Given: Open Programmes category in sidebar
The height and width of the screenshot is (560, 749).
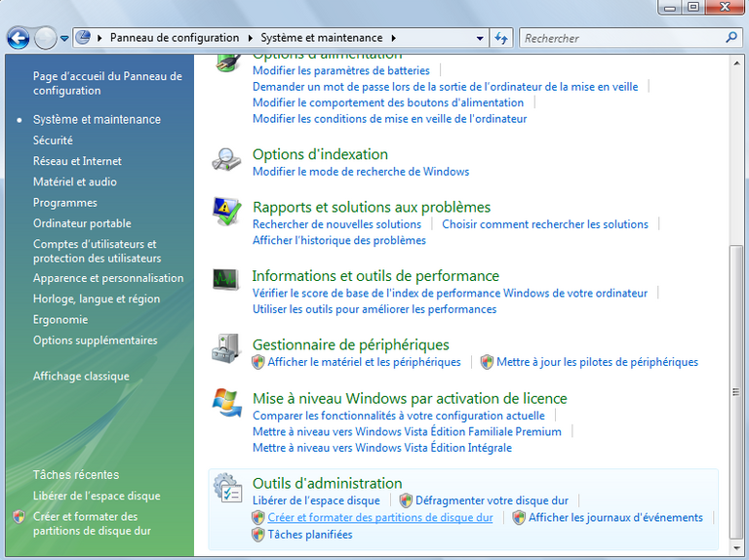Looking at the screenshot, I should [65, 203].
